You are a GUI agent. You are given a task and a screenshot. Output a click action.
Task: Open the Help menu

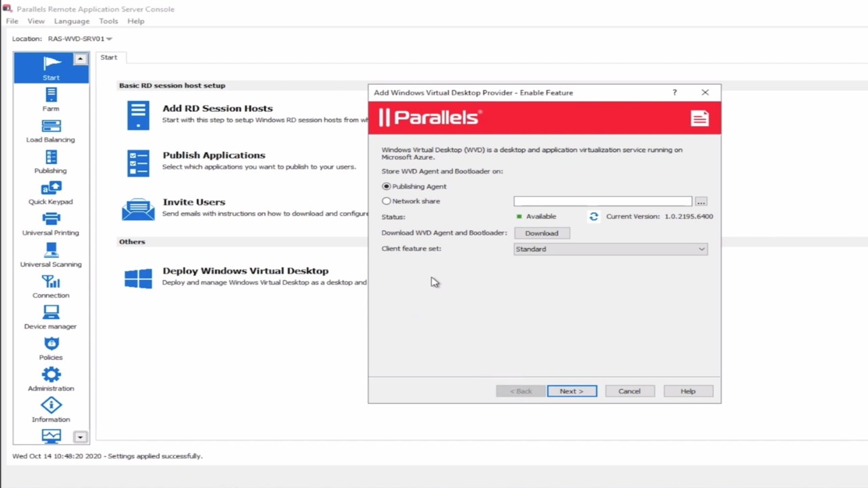[136, 21]
